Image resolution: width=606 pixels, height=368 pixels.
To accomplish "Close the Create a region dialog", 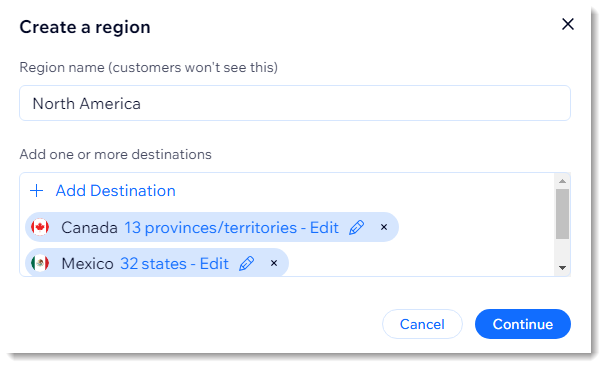I will click(568, 24).
